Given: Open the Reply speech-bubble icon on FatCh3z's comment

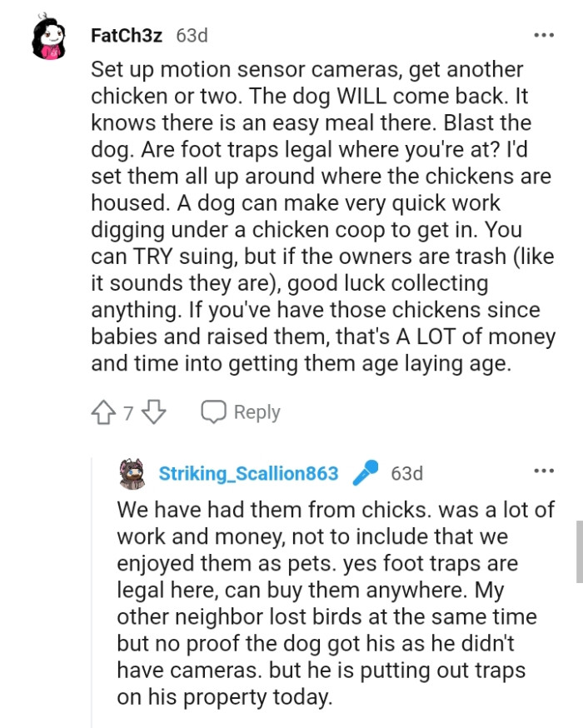Looking at the screenshot, I should pos(215,411).
